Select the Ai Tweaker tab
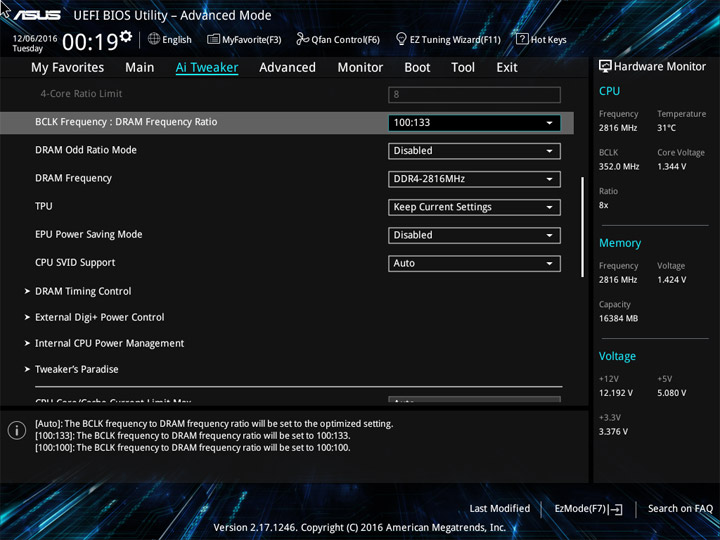 [x=207, y=68]
